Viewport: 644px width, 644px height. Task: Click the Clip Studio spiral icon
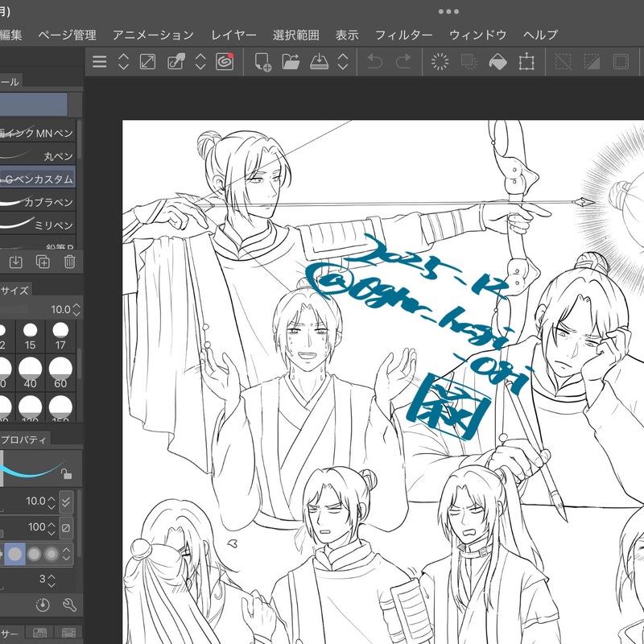[x=225, y=61]
